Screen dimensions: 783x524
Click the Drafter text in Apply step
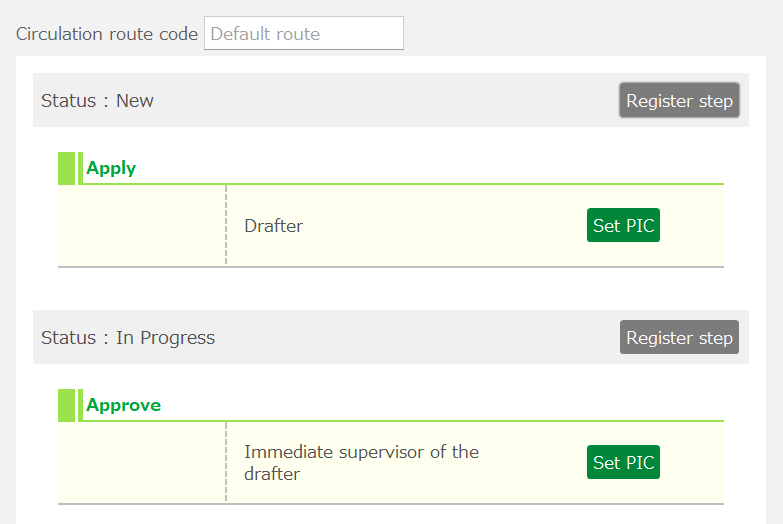[x=273, y=226]
